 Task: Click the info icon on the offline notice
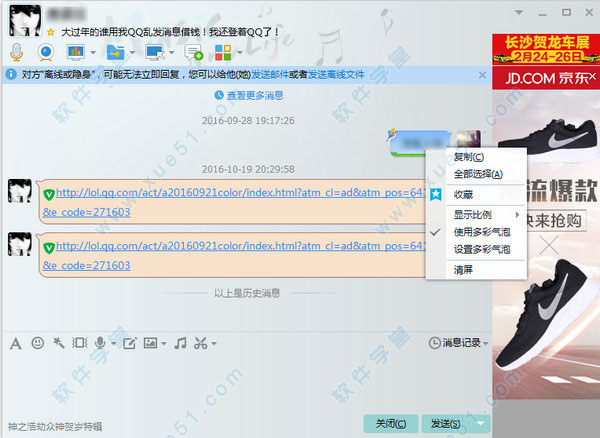pos(11,74)
